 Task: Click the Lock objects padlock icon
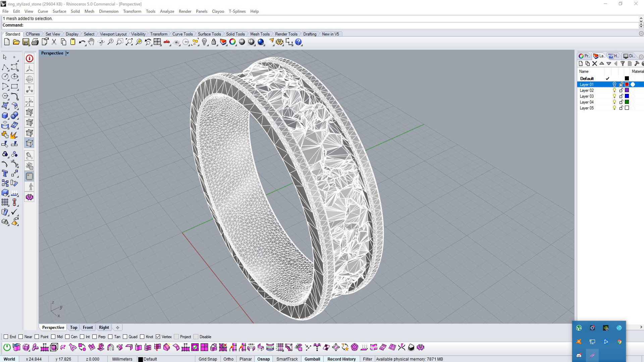[214, 42]
